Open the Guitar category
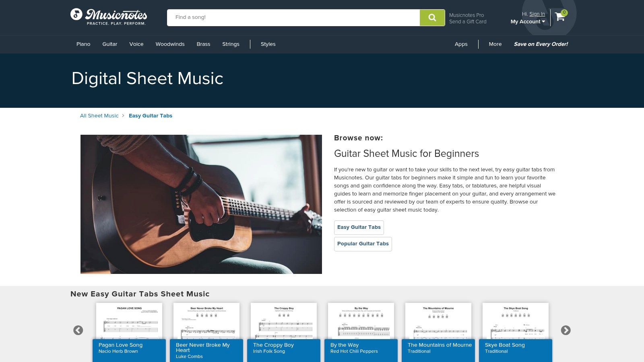Screen dimensions: 644x362 click(x=109, y=44)
